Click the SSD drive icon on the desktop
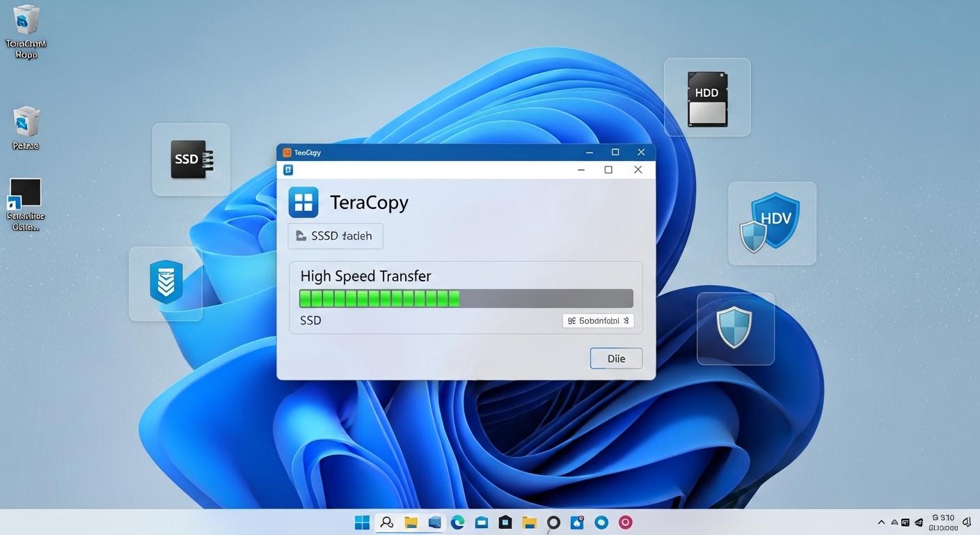Image resolution: width=980 pixels, height=535 pixels. click(190, 159)
